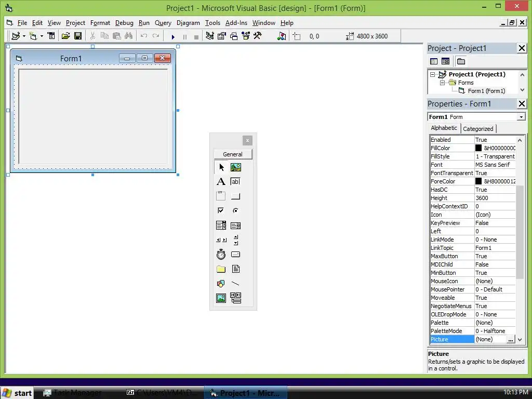Select the TextBox tool in toolbox
This screenshot has height=399, width=532.
coord(236,181)
